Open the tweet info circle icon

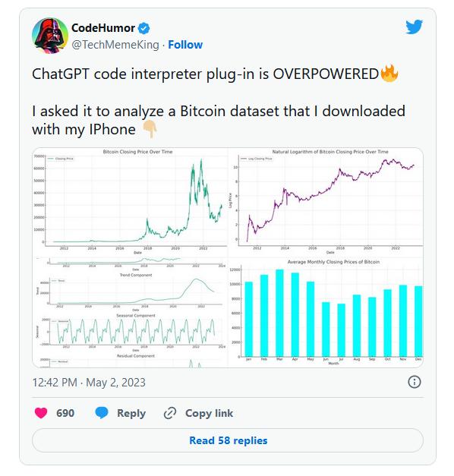tap(415, 382)
